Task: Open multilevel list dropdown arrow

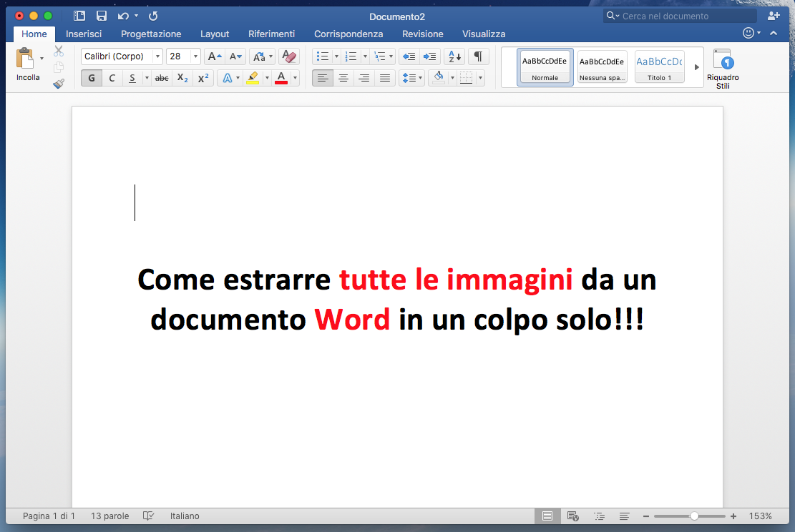Action: click(x=391, y=56)
